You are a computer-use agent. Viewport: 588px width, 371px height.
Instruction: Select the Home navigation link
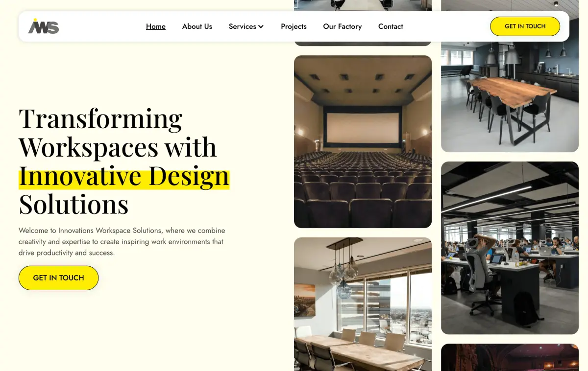pyautogui.click(x=155, y=26)
